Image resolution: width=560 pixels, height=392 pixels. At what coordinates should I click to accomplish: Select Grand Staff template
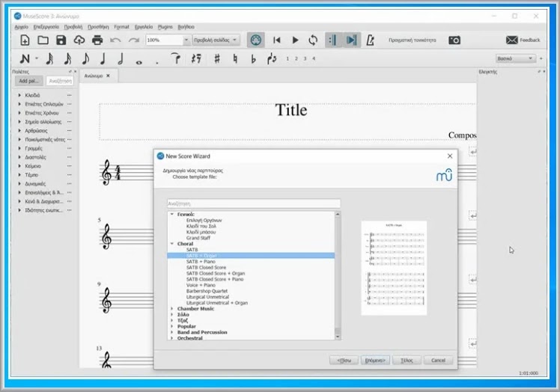point(198,238)
